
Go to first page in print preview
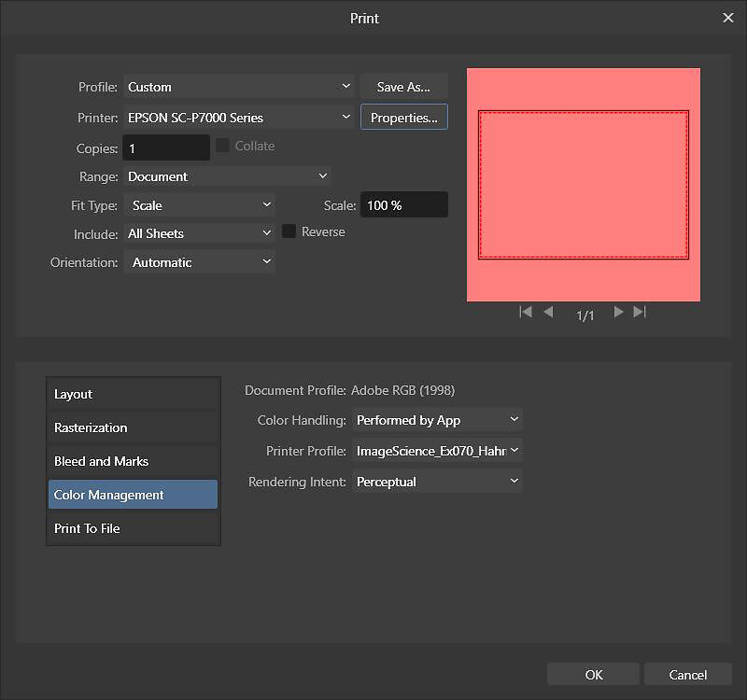point(526,312)
